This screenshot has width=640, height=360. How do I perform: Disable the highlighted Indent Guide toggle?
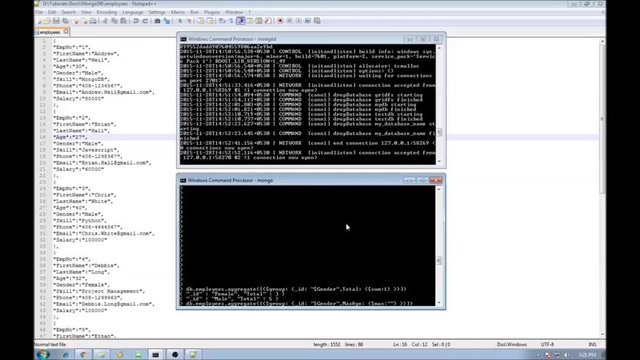(x=241, y=21)
